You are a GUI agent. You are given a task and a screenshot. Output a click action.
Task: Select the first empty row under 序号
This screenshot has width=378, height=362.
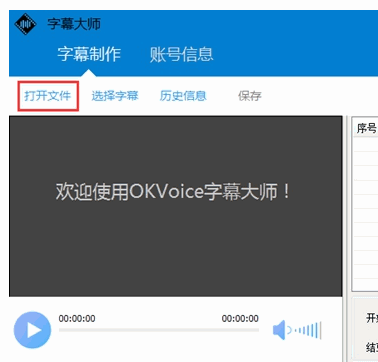coord(366,144)
